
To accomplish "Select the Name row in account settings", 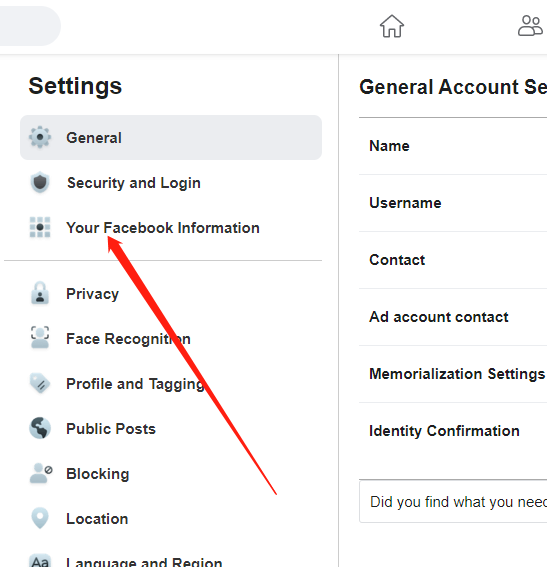I will [x=453, y=146].
